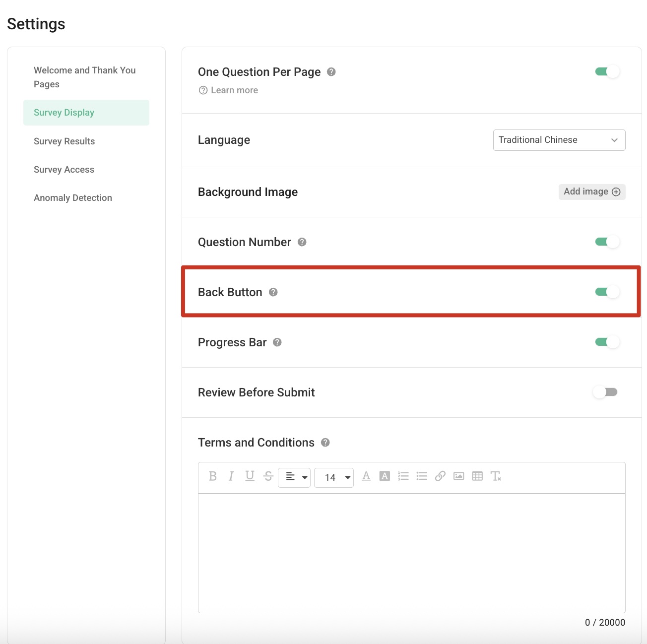This screenshot has width=647, height=644.
Task: Select the underline icon
Action: click(x=250, y=477)
